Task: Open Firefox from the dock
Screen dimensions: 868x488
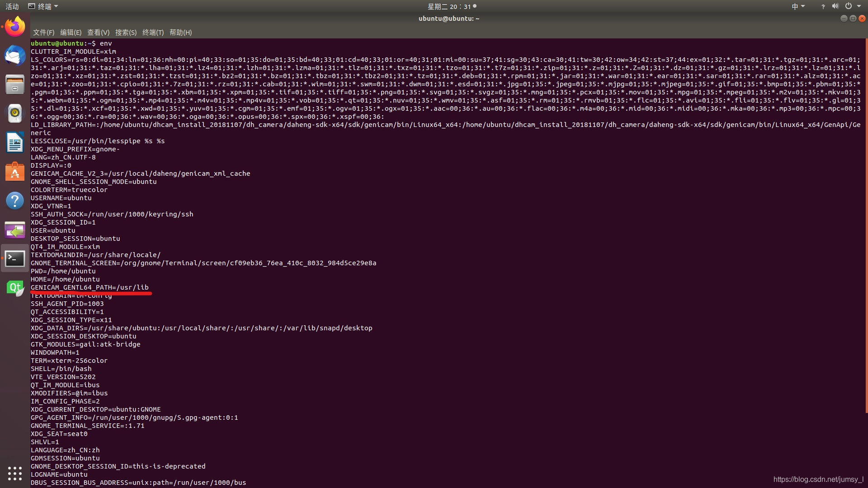Action: (15, 27)
